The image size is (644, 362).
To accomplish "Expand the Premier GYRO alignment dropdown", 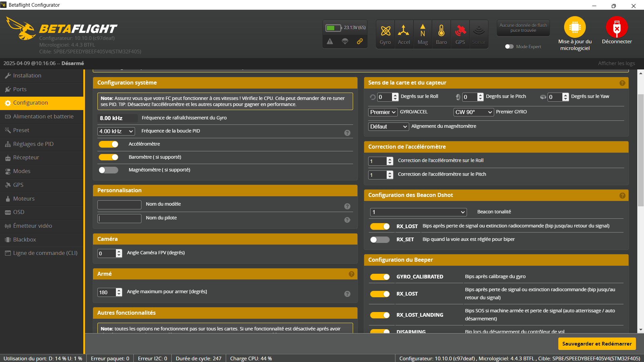I will click(474, 112).
